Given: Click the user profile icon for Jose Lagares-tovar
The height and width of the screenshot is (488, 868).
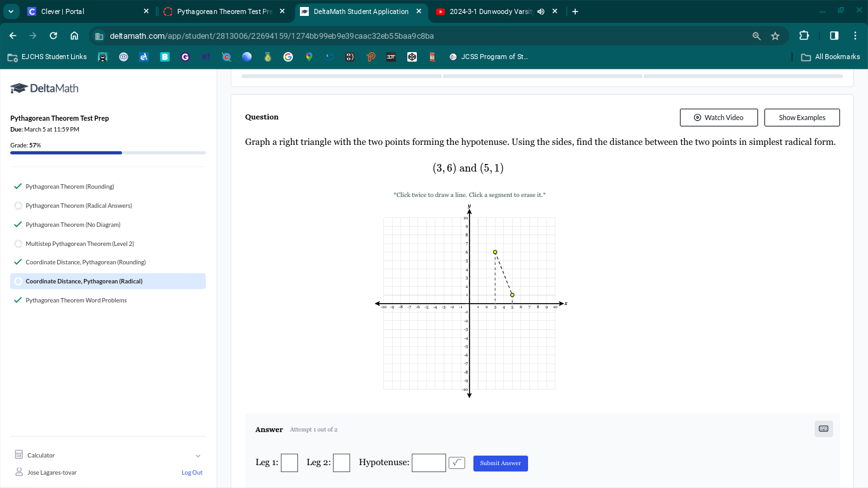Looking at the screenshot, I should point(19,472).
